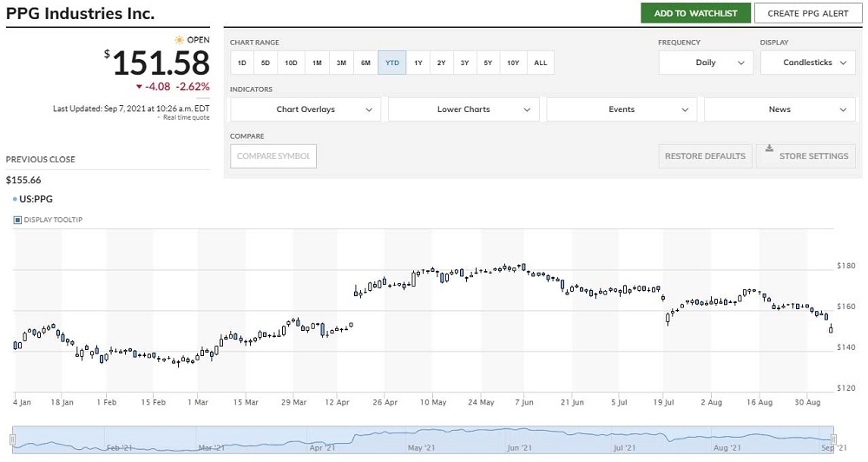The width and height of the screenshot is (868, 462).
Task: Click the download icon beside Store Settings
Action: pyautogui.click(x=769, y=148)
